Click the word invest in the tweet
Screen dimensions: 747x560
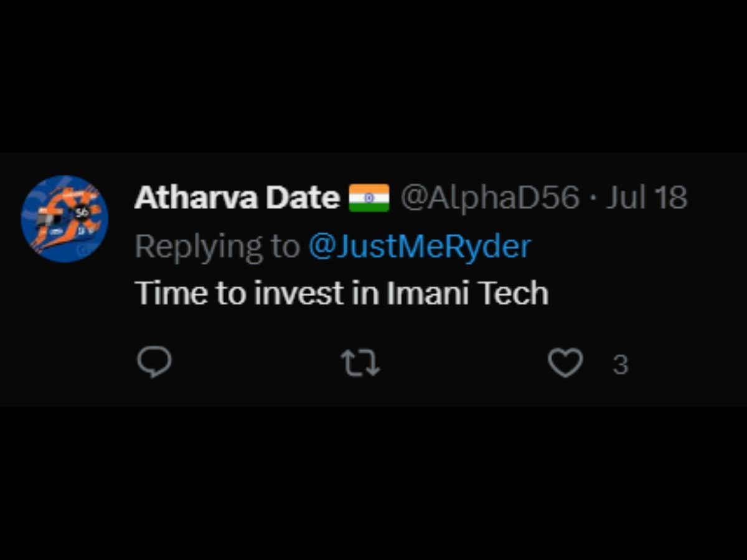pos(299,293)
